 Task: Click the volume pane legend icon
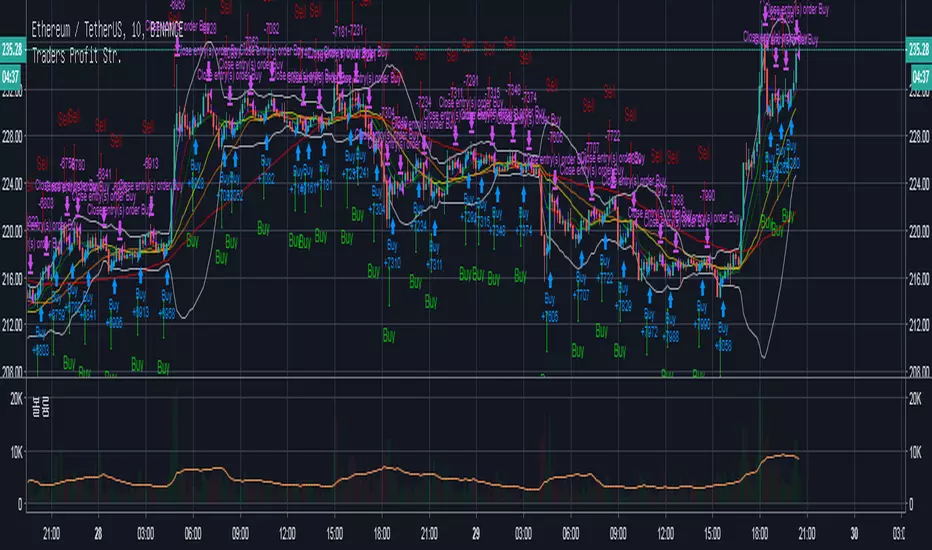tap(42, 407)
